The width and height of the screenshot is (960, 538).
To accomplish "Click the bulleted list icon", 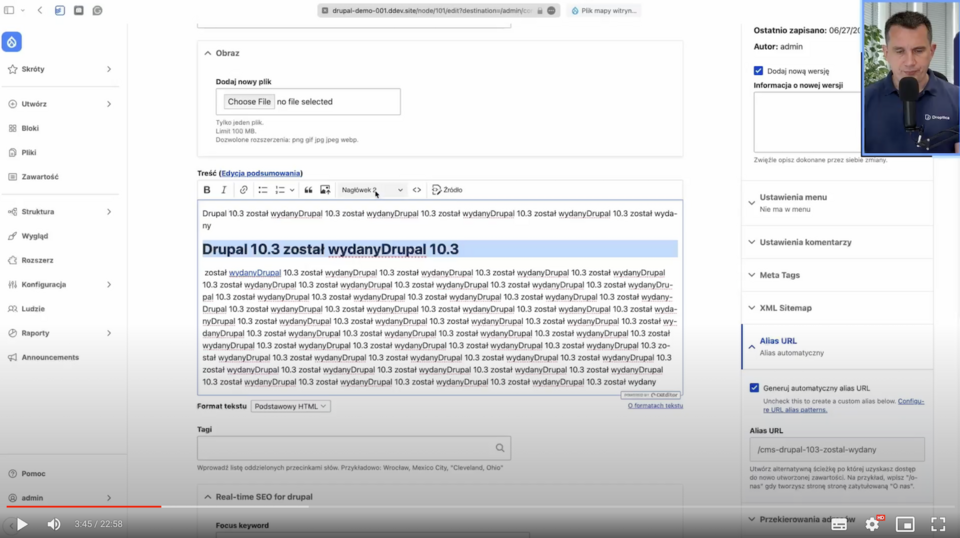I will tap(263, 190).
